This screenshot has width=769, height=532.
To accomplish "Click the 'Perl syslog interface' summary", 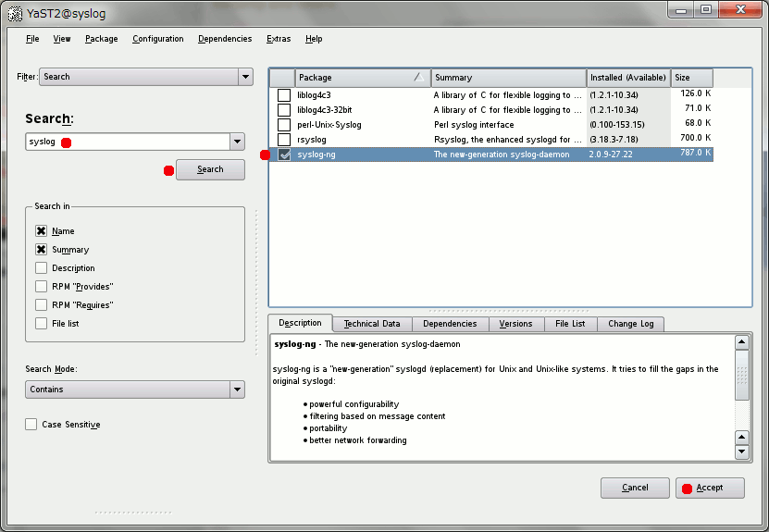I will [474, 125].
